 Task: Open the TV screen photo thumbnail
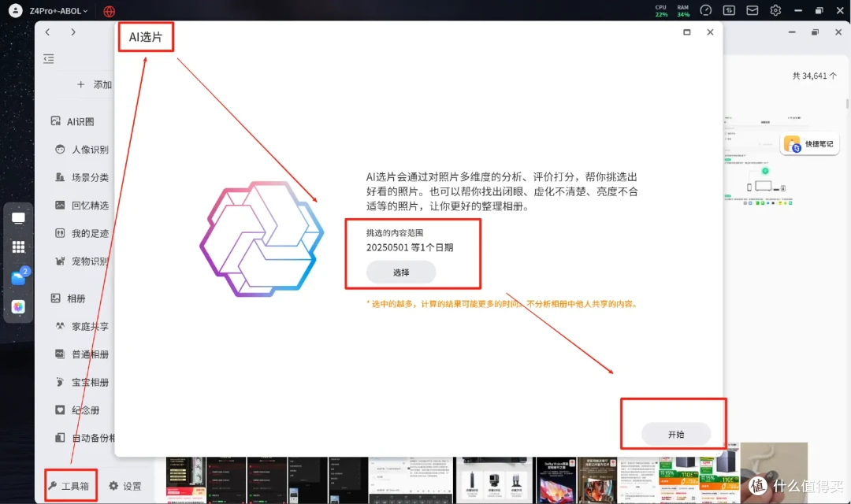(556, 480)
